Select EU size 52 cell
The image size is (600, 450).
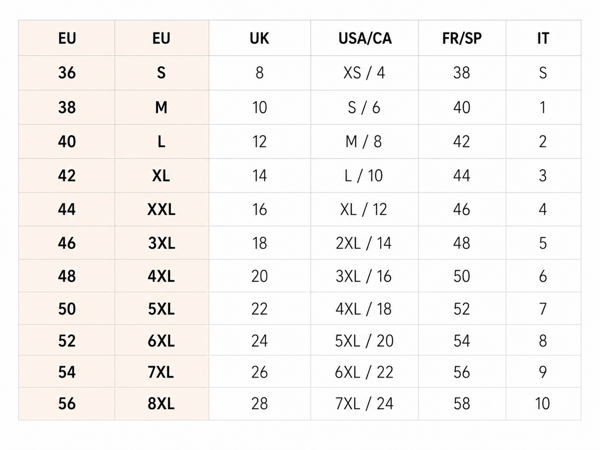(x=67, y=341)
